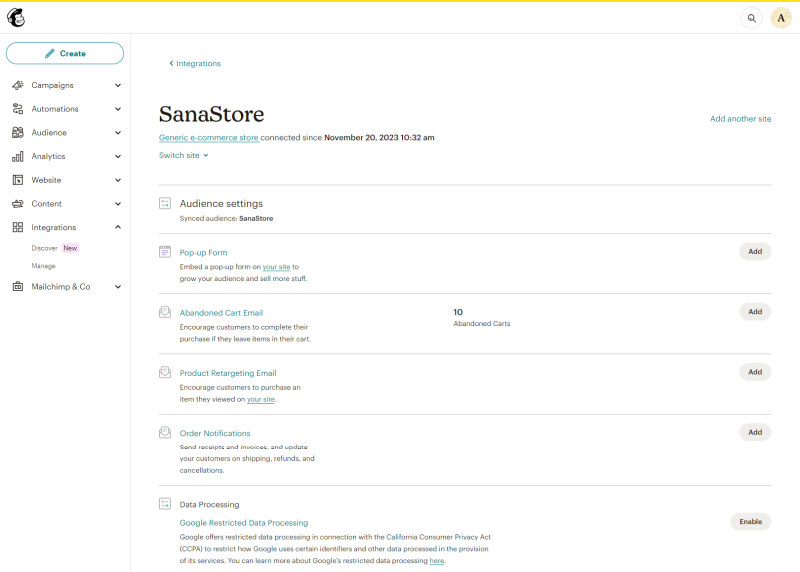This screenshot has width=800, height=572.
Task: Click the Order Notifications icon
Action: [x=165, y=433]
